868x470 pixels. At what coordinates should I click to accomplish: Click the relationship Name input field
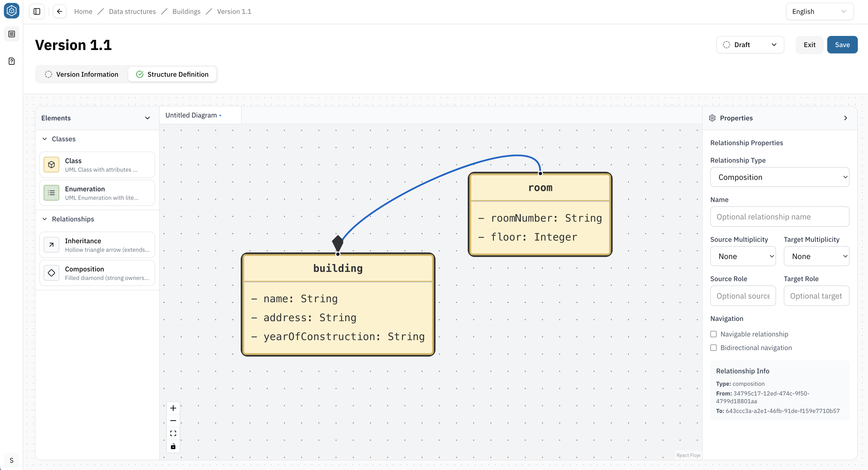coord(780,217)
